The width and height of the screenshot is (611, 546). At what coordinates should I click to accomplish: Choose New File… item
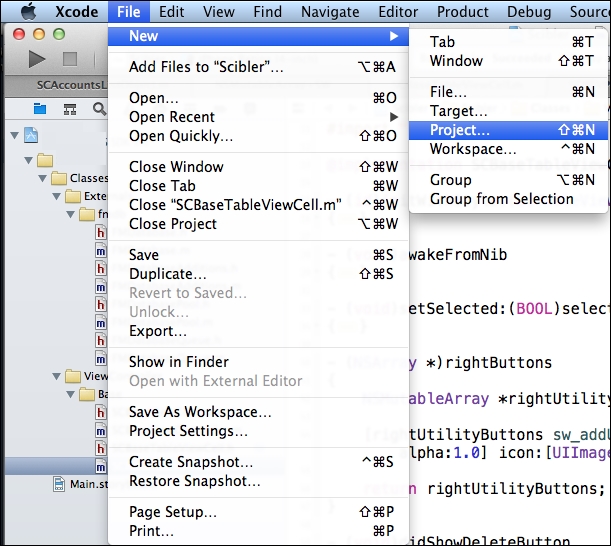[x=509, y=92]
